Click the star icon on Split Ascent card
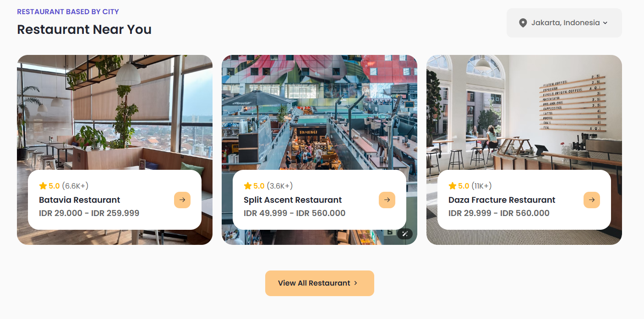Viewport: 644px width, 319px height. [248, 186]
